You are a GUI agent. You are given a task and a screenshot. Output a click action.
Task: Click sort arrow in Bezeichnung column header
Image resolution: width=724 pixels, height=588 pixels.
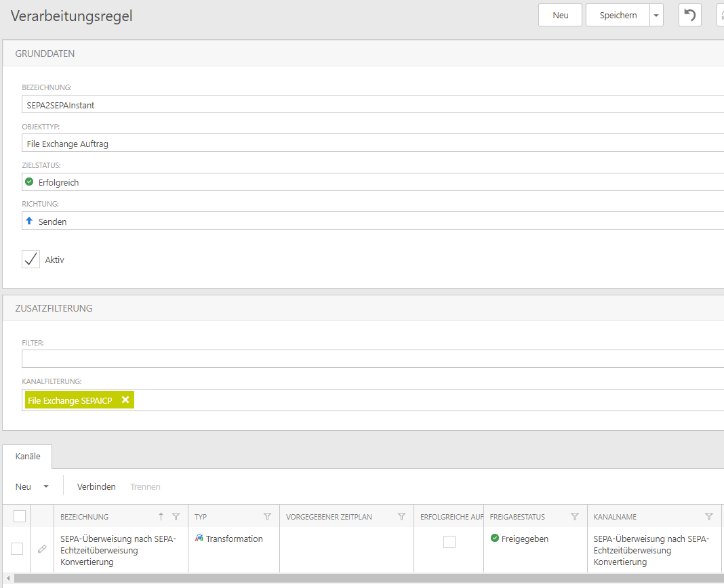coord(161,517)
